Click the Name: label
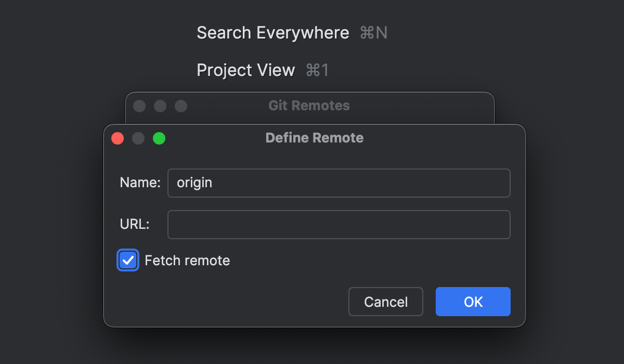This screenshot has height=364, width=624. (140, 183)
